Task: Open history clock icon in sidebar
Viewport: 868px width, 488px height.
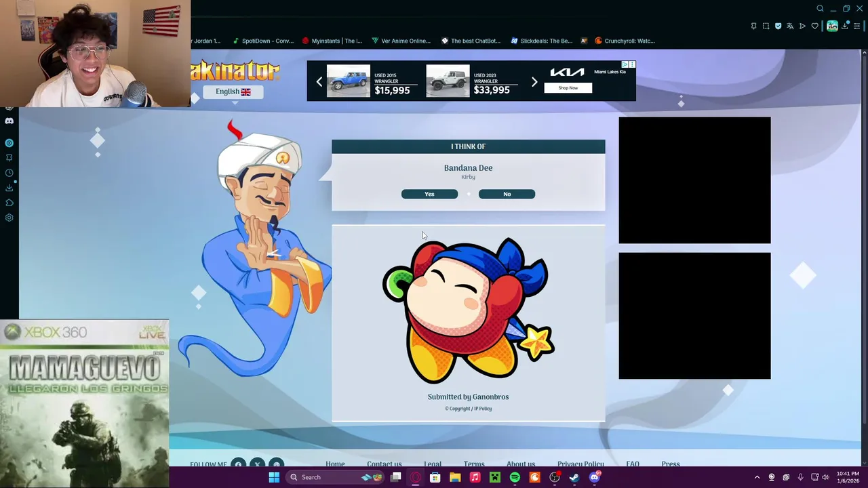Action: click(x=9, y=173)
